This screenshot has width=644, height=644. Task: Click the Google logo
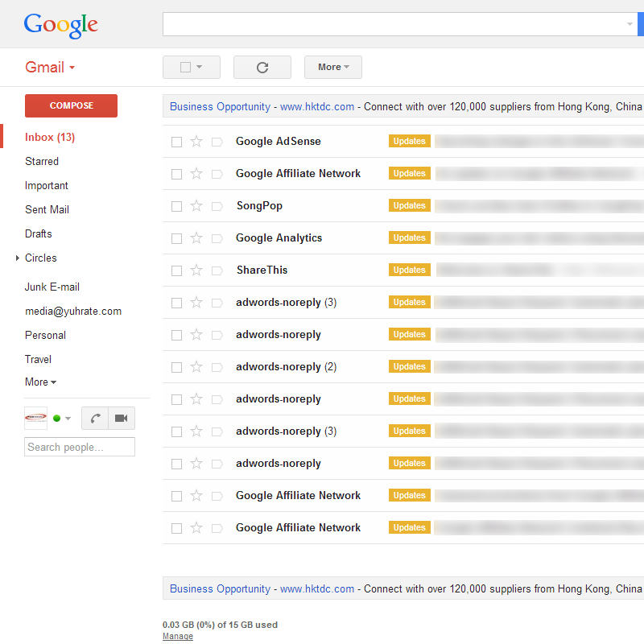61,25
